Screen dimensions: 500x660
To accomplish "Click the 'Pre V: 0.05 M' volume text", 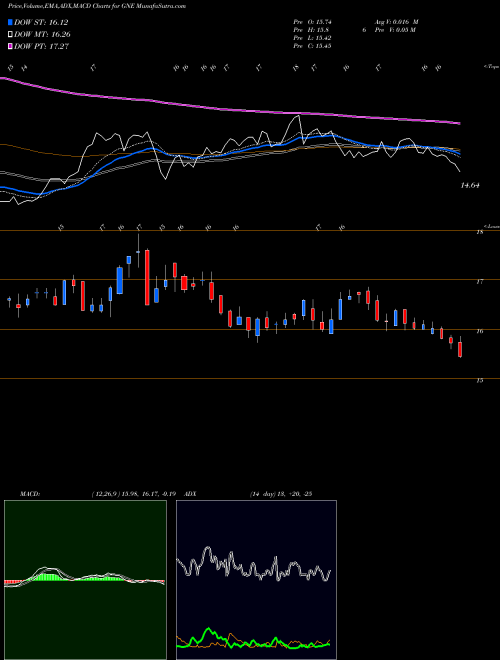I will click(396, 30).
